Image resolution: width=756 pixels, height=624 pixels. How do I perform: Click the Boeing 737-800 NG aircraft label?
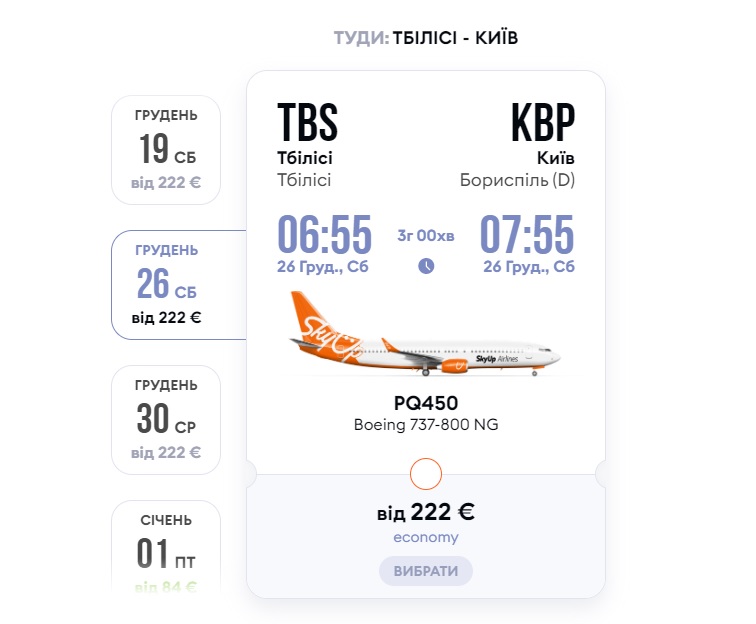[426, 425]
